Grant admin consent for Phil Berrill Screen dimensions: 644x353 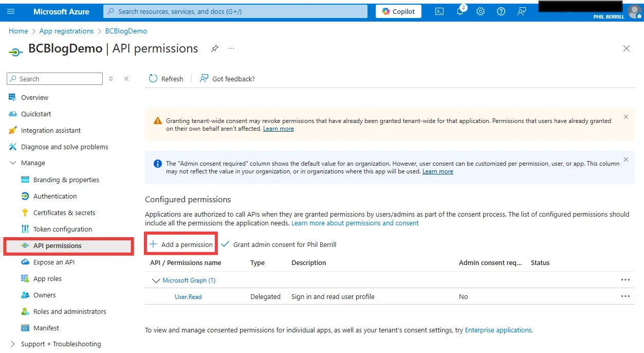[x=279, y=244]
